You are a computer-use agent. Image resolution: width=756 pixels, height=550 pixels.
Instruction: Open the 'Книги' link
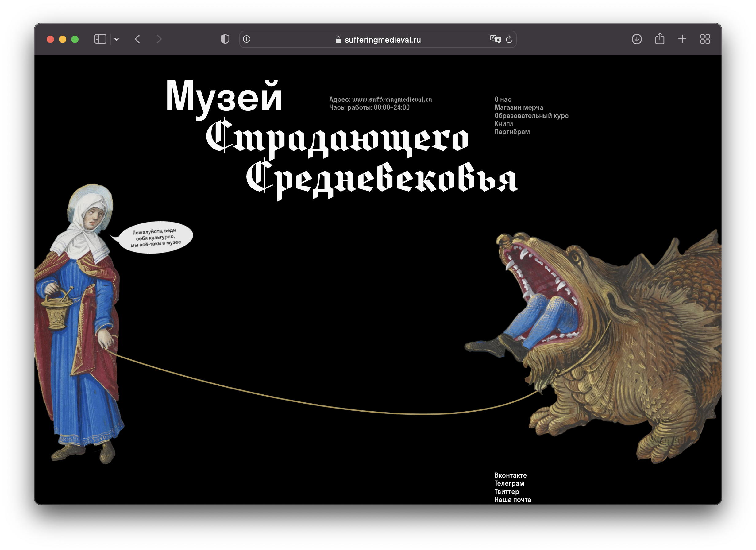(503, 124)
